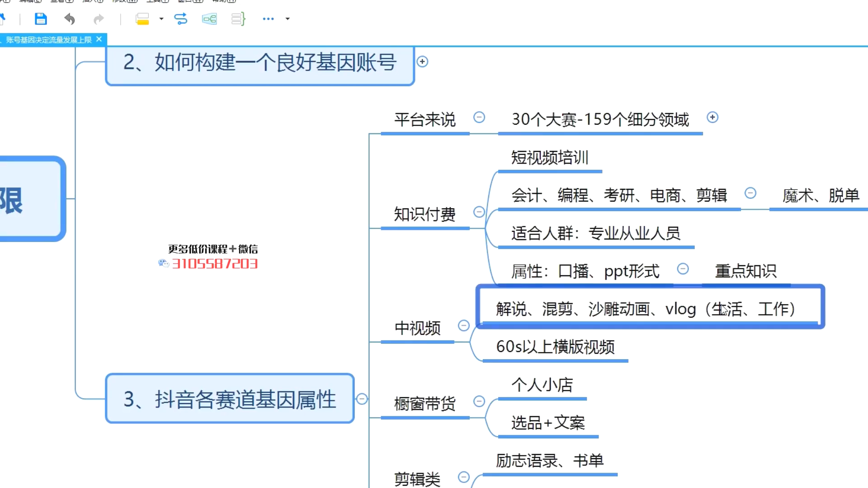Expand the 30个大赛-159个细分领域 node
This screenshot has width=868, height=488.
pos(712,117)
